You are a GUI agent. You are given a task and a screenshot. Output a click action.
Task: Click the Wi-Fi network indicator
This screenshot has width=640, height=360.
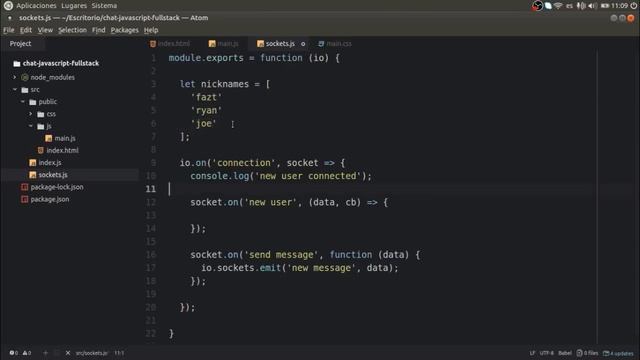558,6
